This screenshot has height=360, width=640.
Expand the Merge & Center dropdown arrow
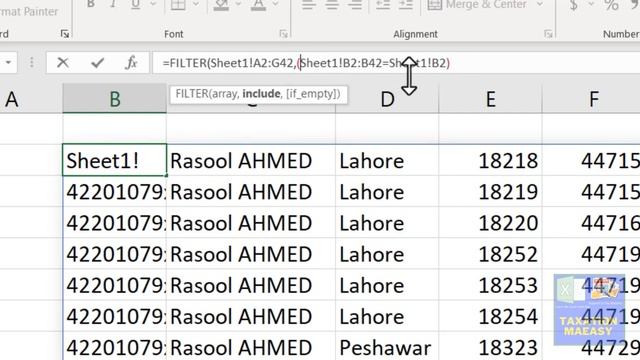[540, 4]
